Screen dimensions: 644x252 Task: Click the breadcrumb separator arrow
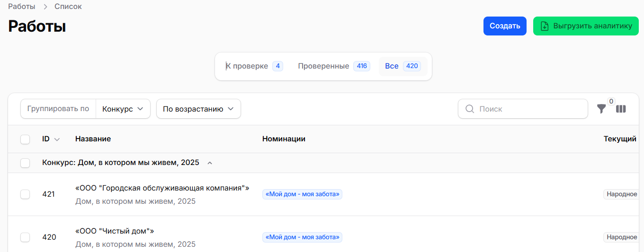click(x=45, y=7)
